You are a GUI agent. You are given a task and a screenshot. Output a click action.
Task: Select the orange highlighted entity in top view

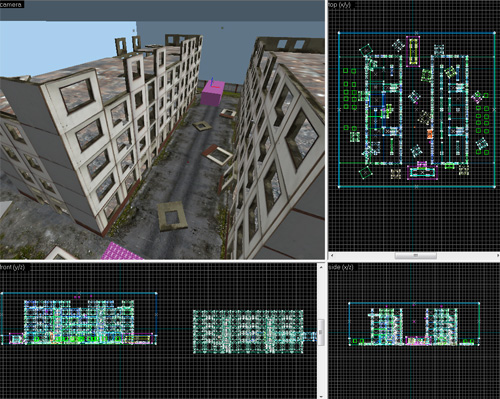pyautogui.click(x=430, y=134)
